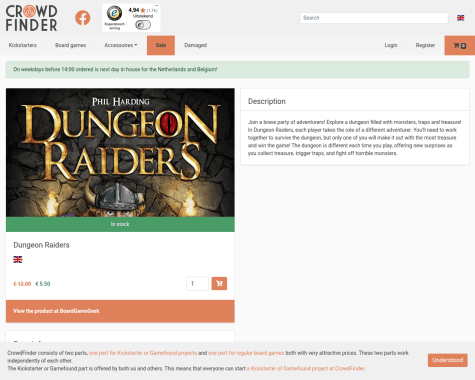Open the CrowdFinder Facebook page icon
The height and width of the screenshot is (380, 475).
pos(82,18)
